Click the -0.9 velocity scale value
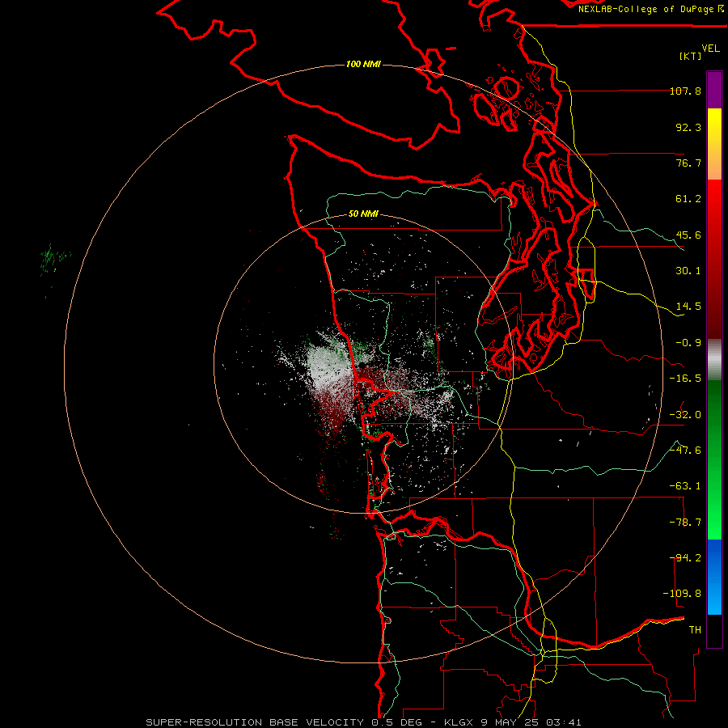Image resolution: width=728 pixels, height=728 pixels. pyautogui.click(x=688, y=343)
